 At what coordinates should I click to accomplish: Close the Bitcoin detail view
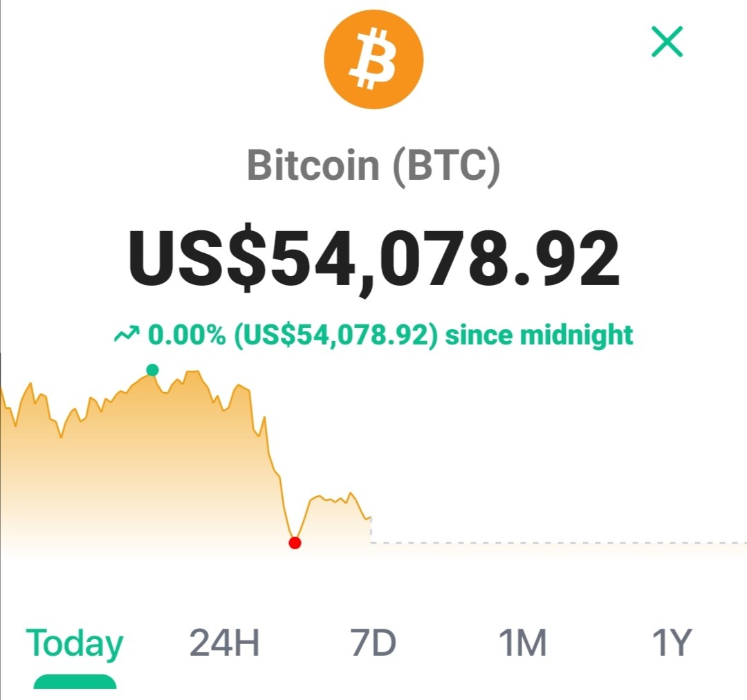click(x=667, y=42)
